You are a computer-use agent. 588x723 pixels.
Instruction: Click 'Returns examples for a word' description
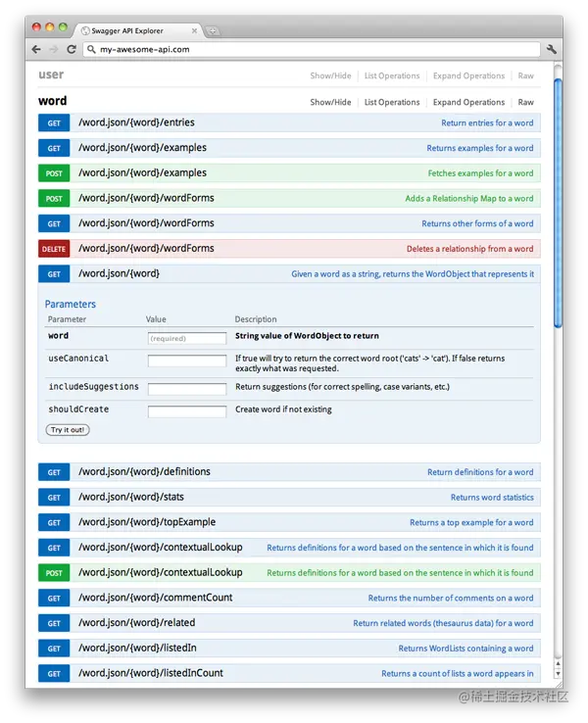click(479, 148)
